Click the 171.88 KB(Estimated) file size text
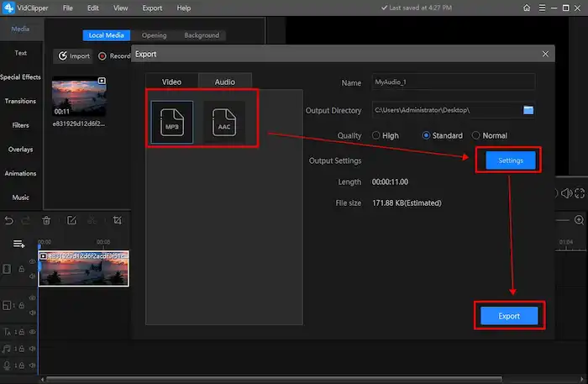Viewport: 588px width, 384px height. 407,203
